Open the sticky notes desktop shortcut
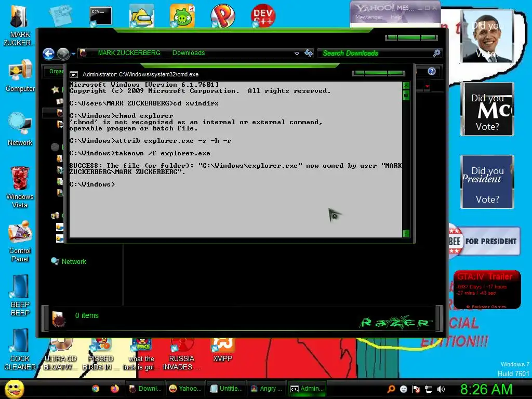 click(60, 15)
